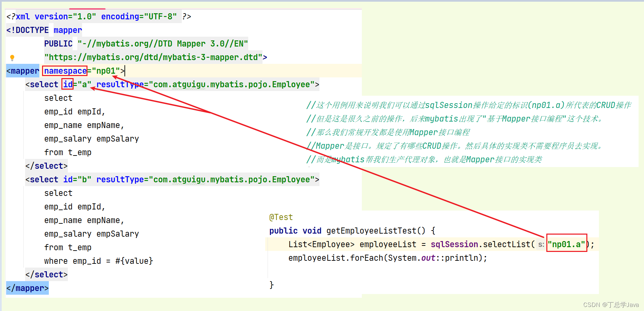Select the emp_salary empSalary column line
The image size is (644, 311).
click(92, 139)
